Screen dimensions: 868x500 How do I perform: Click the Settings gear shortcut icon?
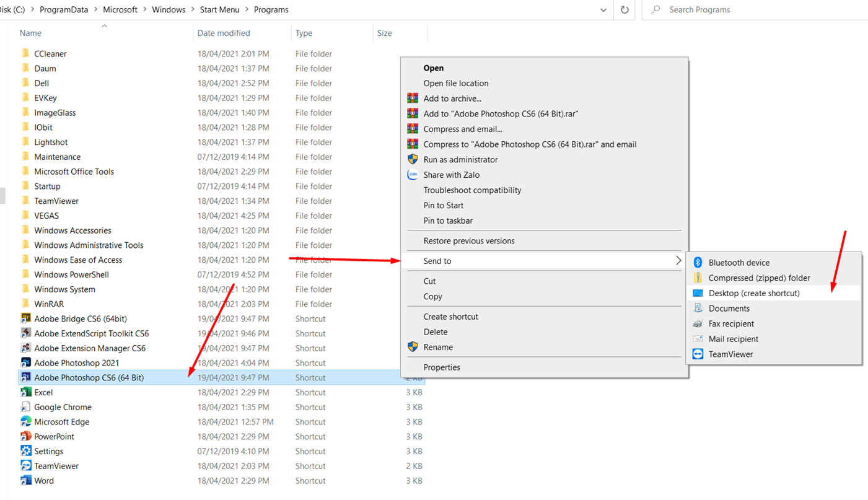click(25, 451)
